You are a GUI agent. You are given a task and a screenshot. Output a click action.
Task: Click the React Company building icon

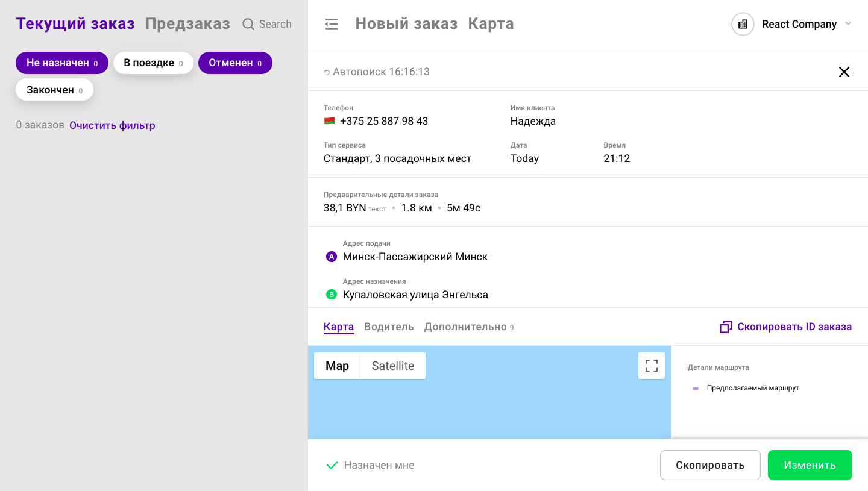click(743, 24)
